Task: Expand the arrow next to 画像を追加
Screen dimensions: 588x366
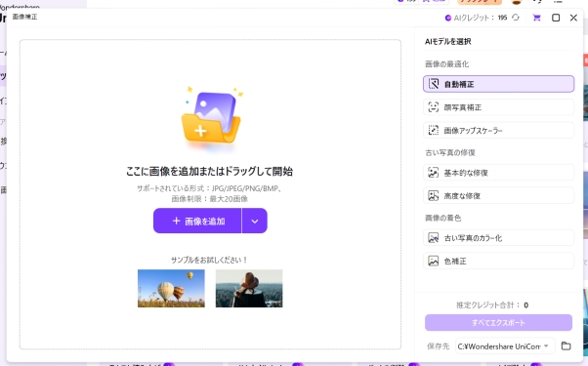Action: (x=255, y=221)
